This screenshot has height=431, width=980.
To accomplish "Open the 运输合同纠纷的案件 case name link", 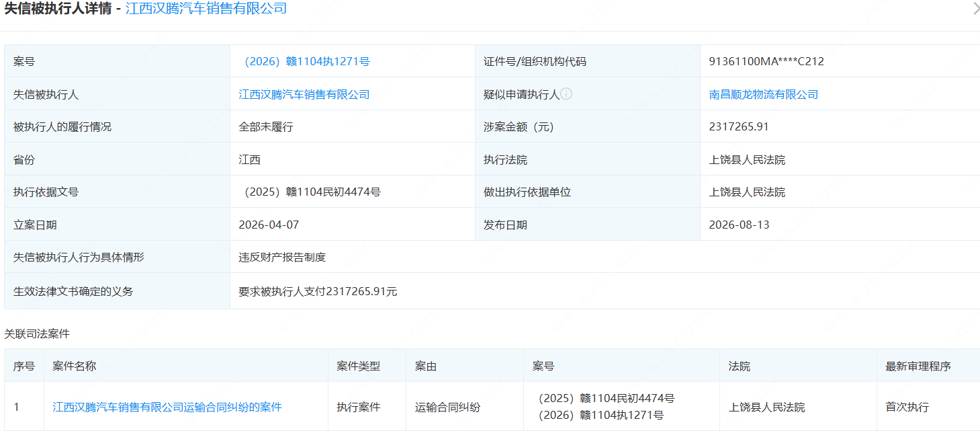I will tap(167, 407).
